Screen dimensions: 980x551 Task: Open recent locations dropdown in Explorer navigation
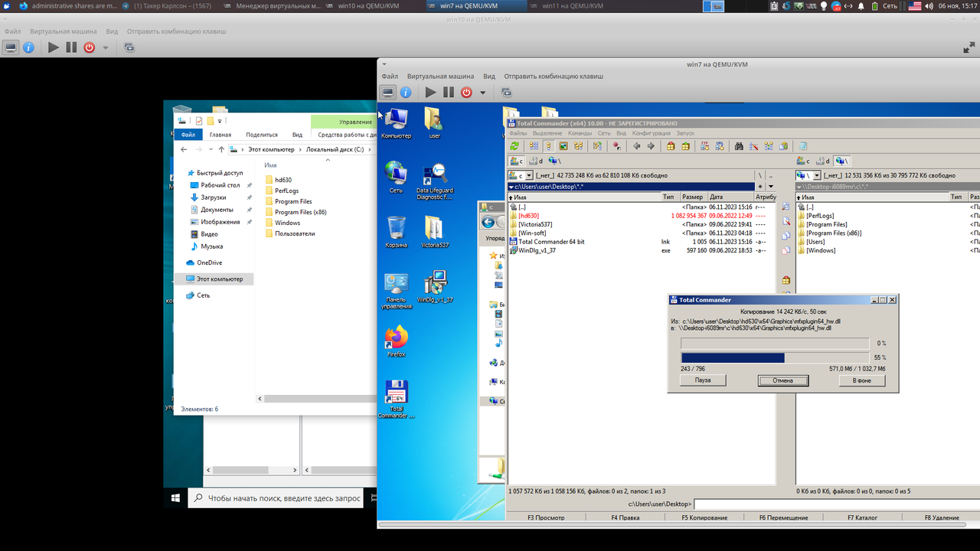click(211, 149)
